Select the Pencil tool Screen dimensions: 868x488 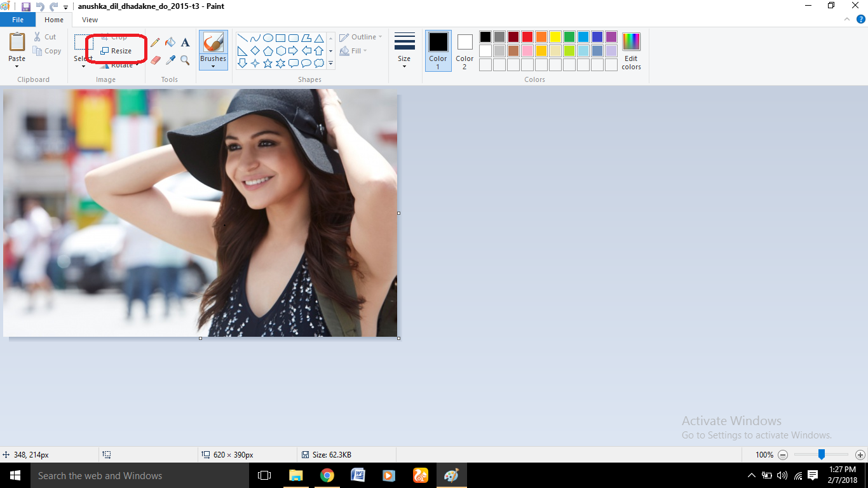click(156, 42)
